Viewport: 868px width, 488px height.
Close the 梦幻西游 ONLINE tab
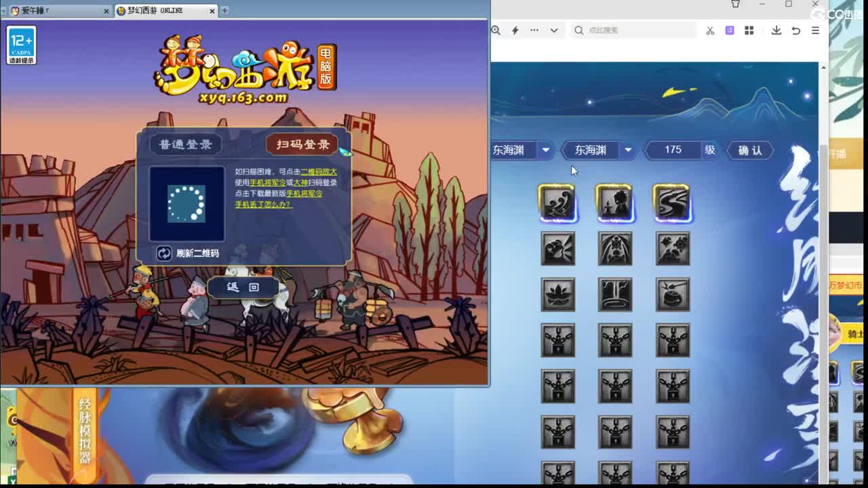click(212, 11)
